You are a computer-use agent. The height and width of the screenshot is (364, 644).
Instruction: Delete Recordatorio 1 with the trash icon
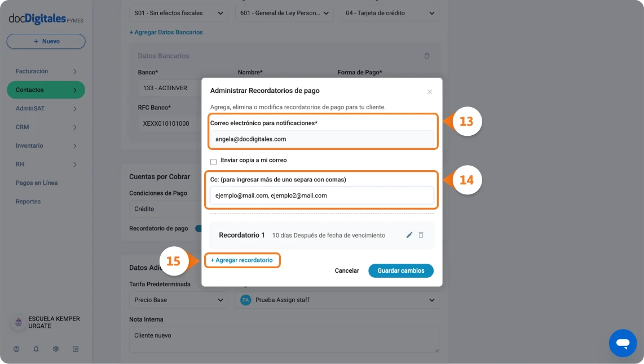click(421, 235)
